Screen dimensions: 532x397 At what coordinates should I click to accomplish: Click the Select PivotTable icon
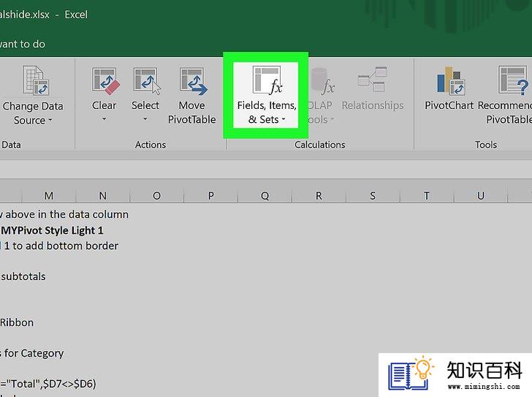[x=147, y=81]
